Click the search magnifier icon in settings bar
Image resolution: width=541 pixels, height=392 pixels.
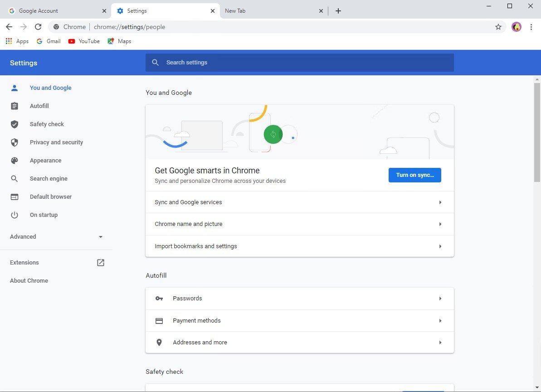click(x=155, y=63)
